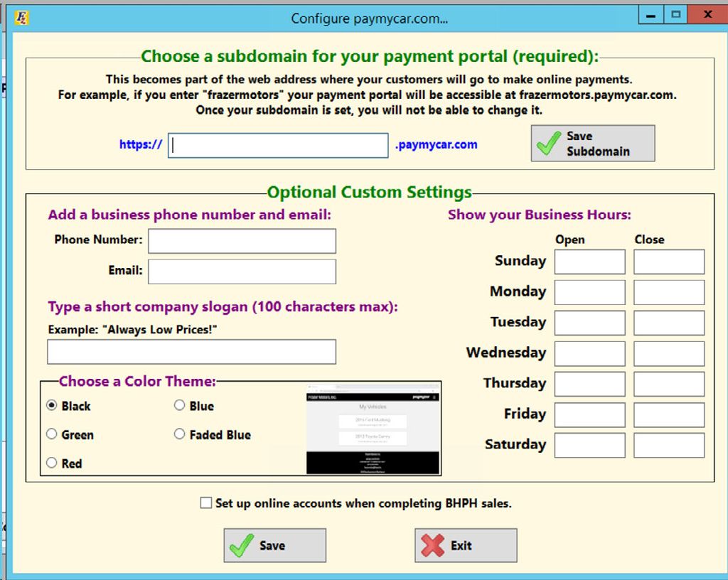Click the "Configure paymycar.com..." window title
Screen dimensions: 728x580
(370, 18)
